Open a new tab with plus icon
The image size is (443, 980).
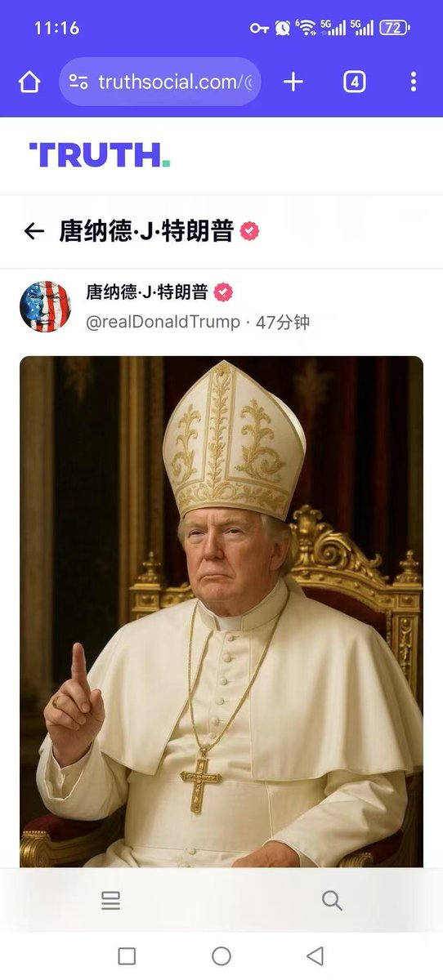click(293, 82)
